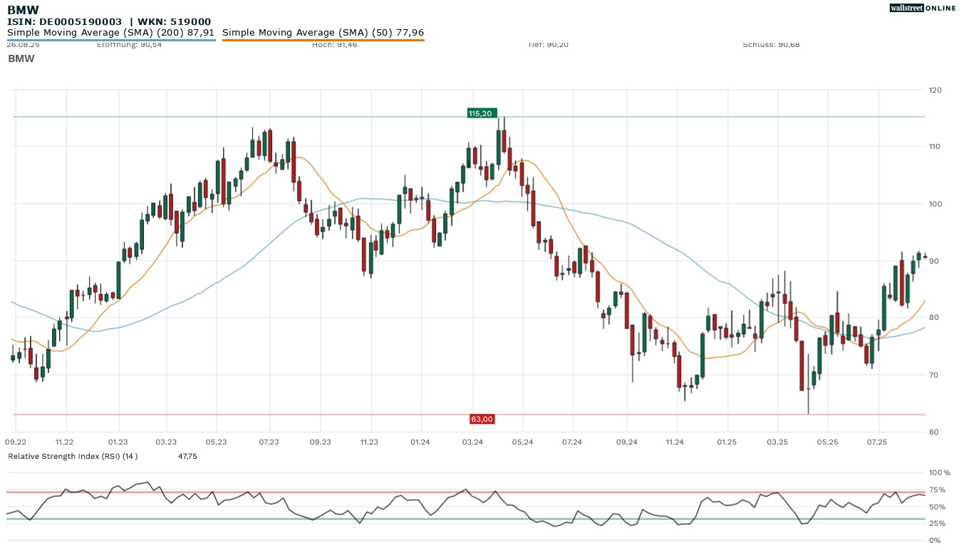This screenshot has height=560, width=961.
Task: Click the Tief 90,20 value
Action: (549, 44)
